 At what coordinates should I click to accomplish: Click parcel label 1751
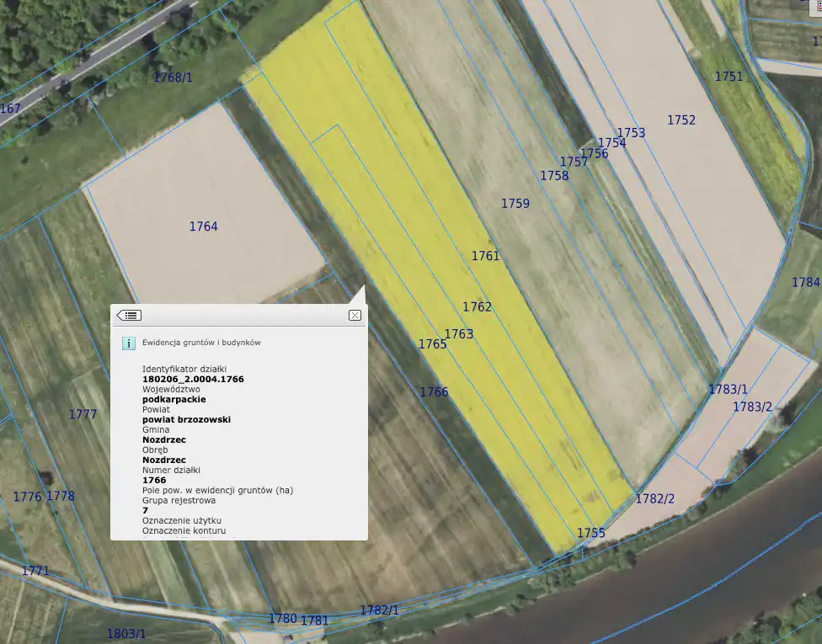coord(729,76)
